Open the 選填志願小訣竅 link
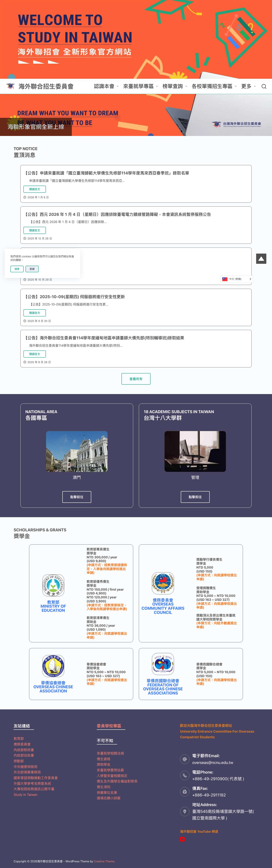This screenshot has height=868, width=272. click(109, 798)
